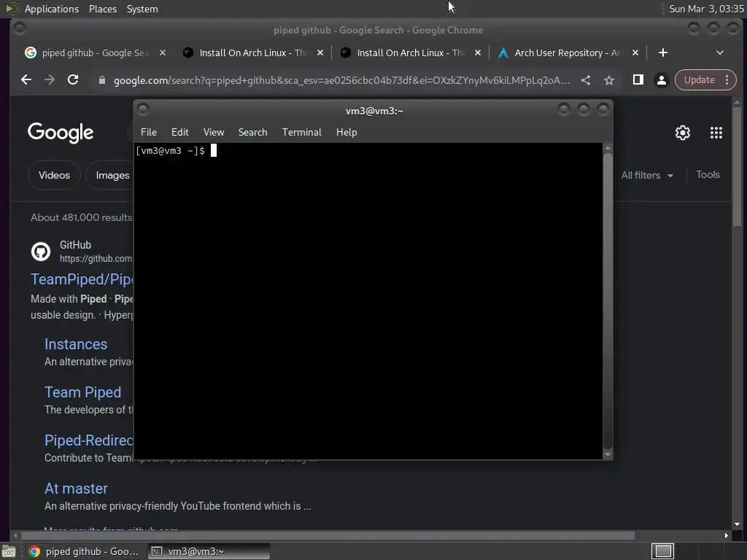Reload the Google search page
The image size is (747, 560).
coord(73,80)
